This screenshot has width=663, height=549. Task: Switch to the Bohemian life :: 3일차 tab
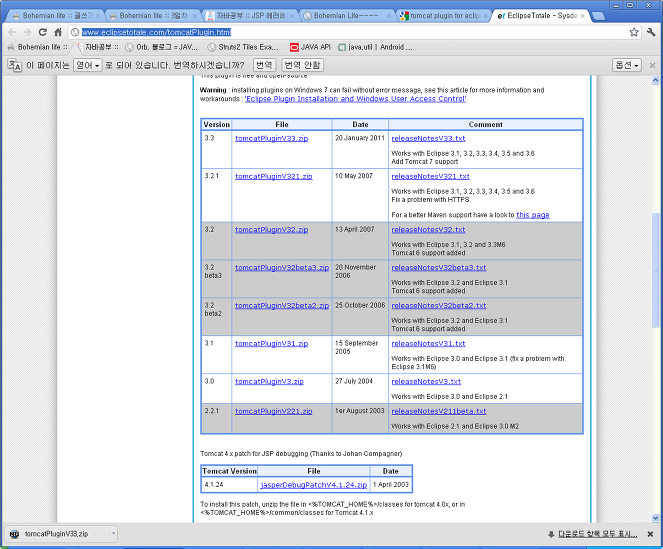coord(152,16)
